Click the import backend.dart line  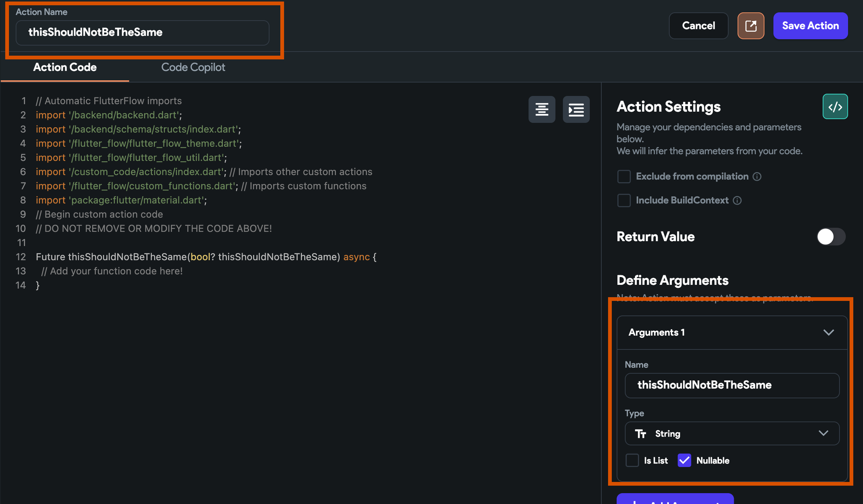[x=109, y=115]
